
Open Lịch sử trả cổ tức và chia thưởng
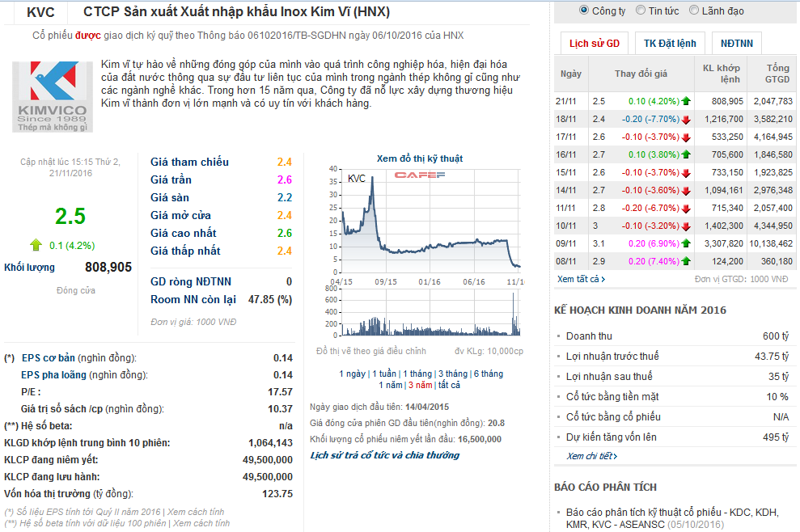tap(385, 455)
